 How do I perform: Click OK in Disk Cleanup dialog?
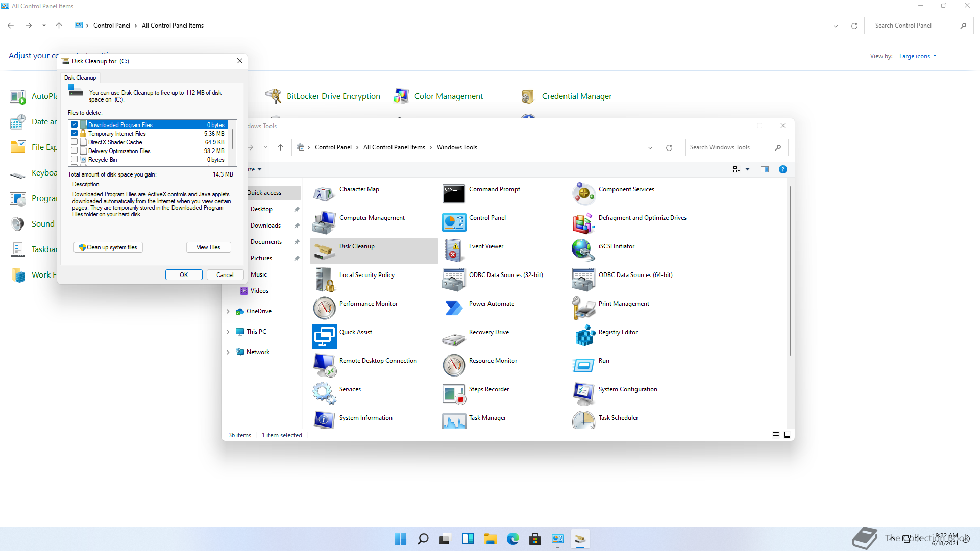click(184, 275)
